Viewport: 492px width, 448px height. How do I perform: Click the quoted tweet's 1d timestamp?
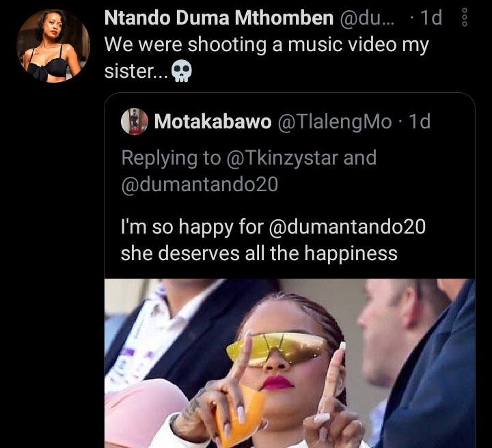[x=419, y=122]
